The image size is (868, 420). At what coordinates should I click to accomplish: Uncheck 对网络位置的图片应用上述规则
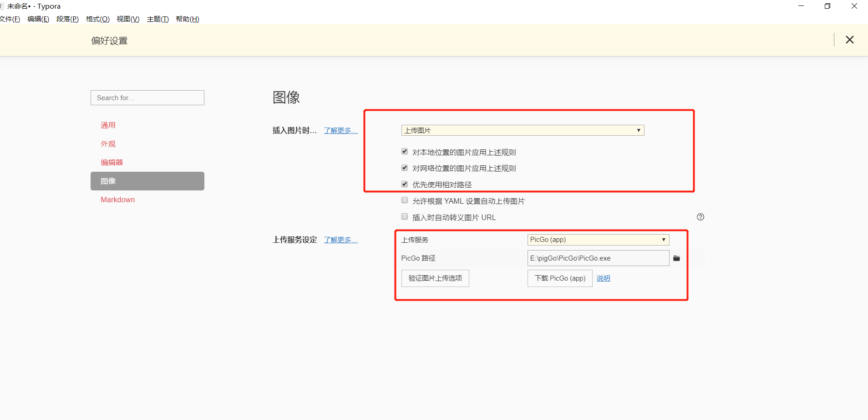404,168
